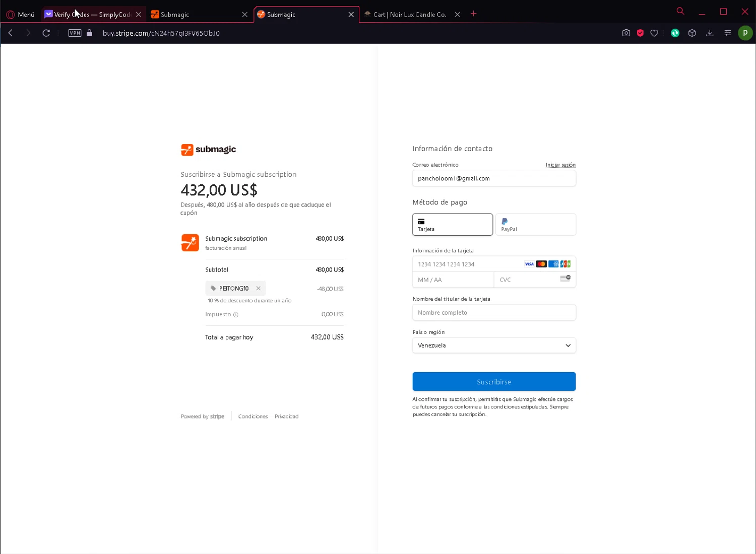756x554 pixels.
Task: Click the Mastercard brand icon
Action: pyautogui.click(x=541, y=264)
